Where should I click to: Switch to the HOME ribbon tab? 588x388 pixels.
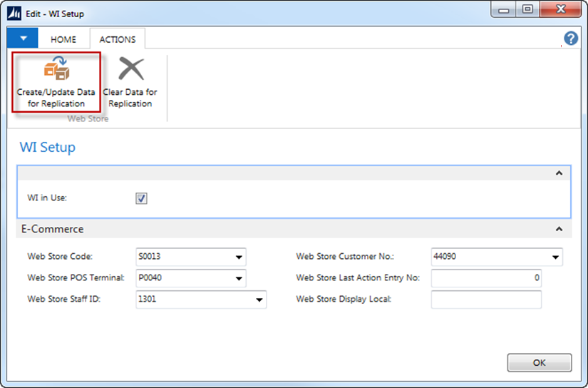coord(63,40)
